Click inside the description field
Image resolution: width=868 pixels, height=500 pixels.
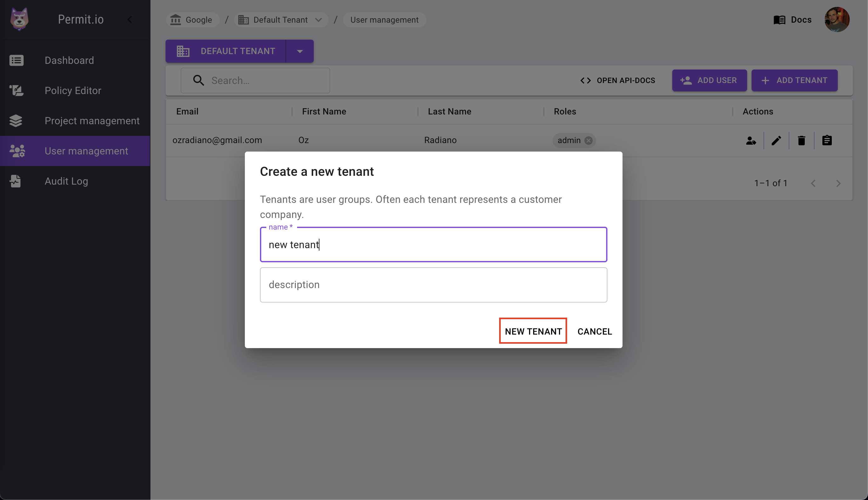(433, 285)
